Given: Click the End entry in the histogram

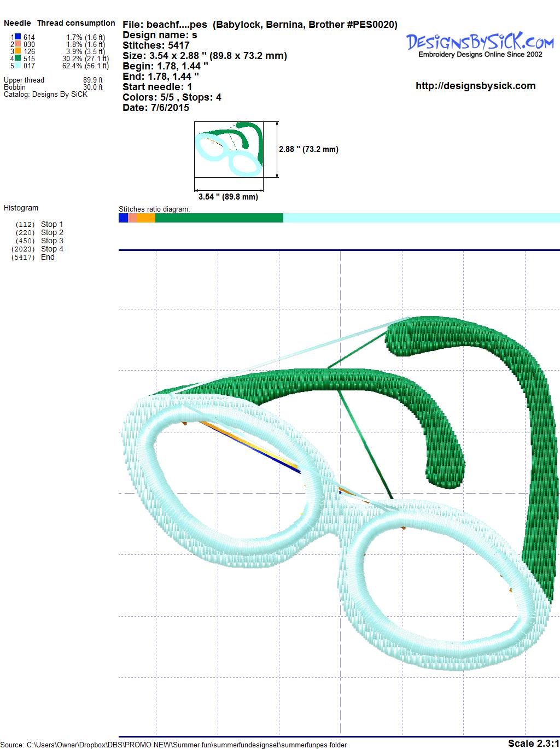Looking at the screenshot, I should [48, 257].
